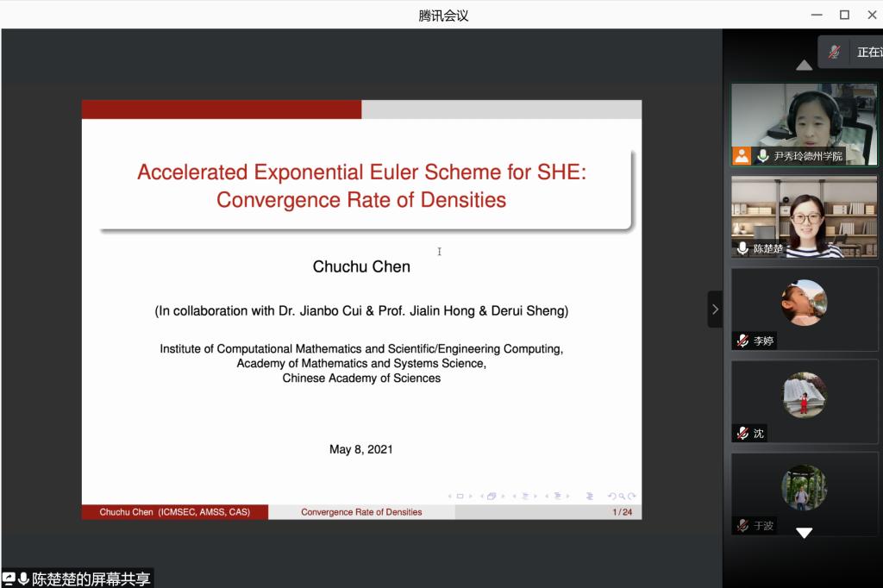Click Chuchu Chen (ICMSEC, AMSS, CAS) footer section
This screenshot has width=883, height=588.
[x=175, y=512]
